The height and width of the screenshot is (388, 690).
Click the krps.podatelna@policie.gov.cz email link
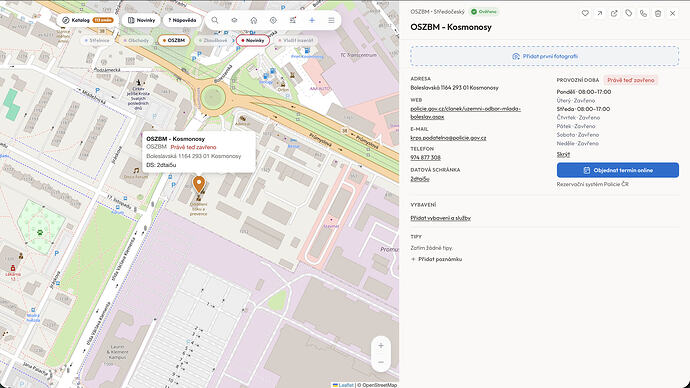448,138
